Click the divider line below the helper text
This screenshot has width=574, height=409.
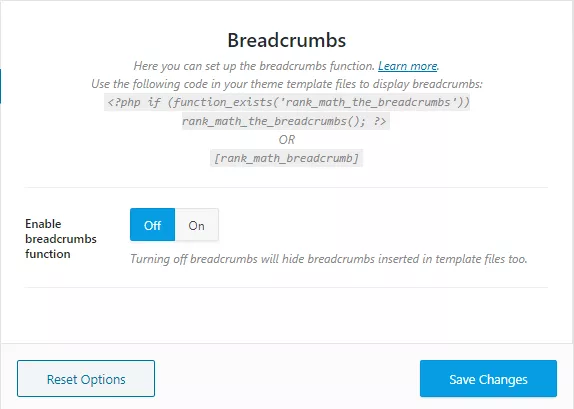pyautogui.click(x=286, y=287)
